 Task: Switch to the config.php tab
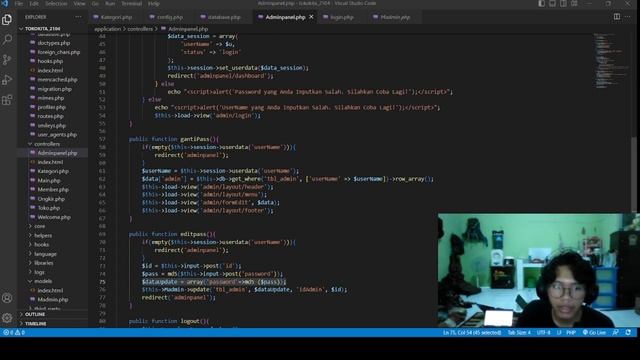point(169,17)
